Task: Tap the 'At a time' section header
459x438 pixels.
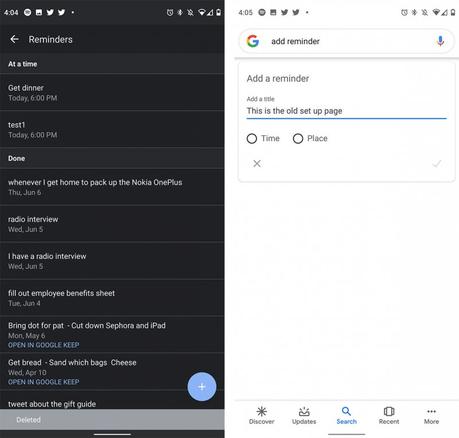Action: [112, 64]
